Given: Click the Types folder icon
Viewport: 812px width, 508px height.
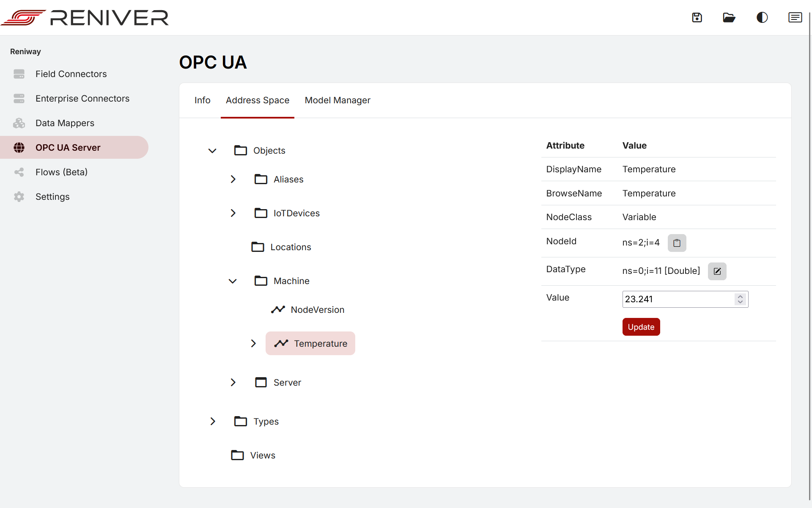Looking at the screenshot, I should (241, 422).
